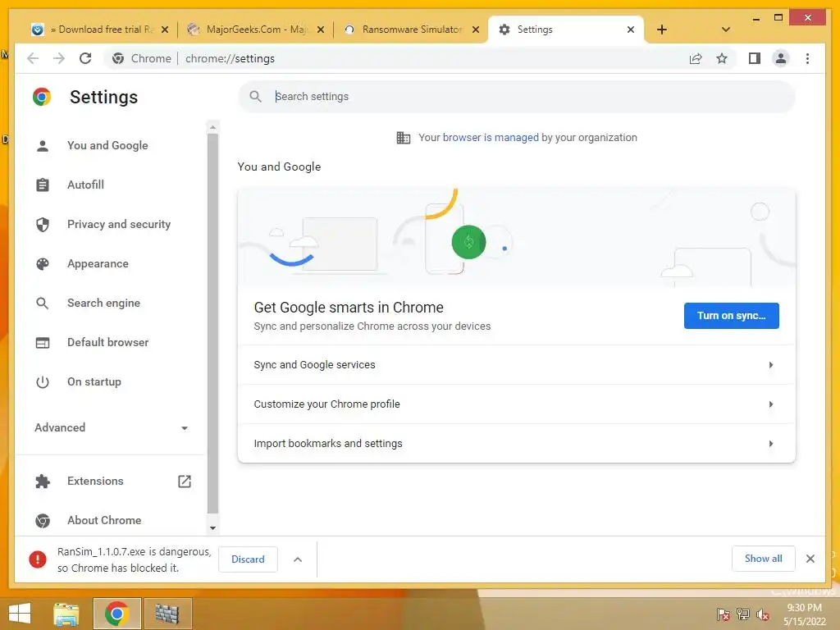The width and height of the screenshot is (840, 630).
Task: Click the Chrome taskbar icon
Action: (x=116, y=614)
